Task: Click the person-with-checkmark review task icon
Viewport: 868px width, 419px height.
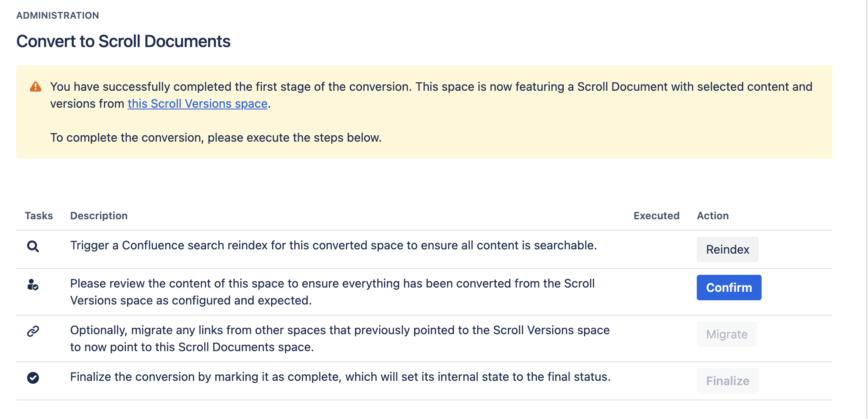Action: click(33, 285)
